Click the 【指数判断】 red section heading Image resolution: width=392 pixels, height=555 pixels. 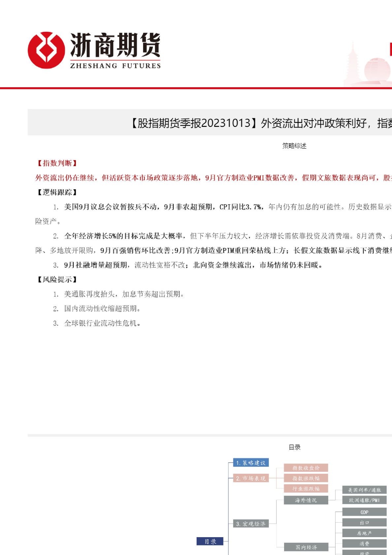(57, 163)
